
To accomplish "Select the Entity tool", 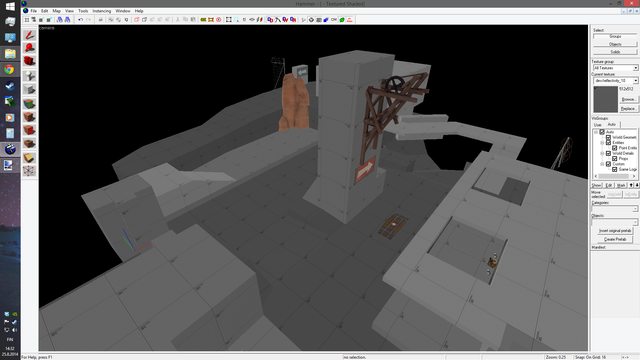I will [29, 76].
